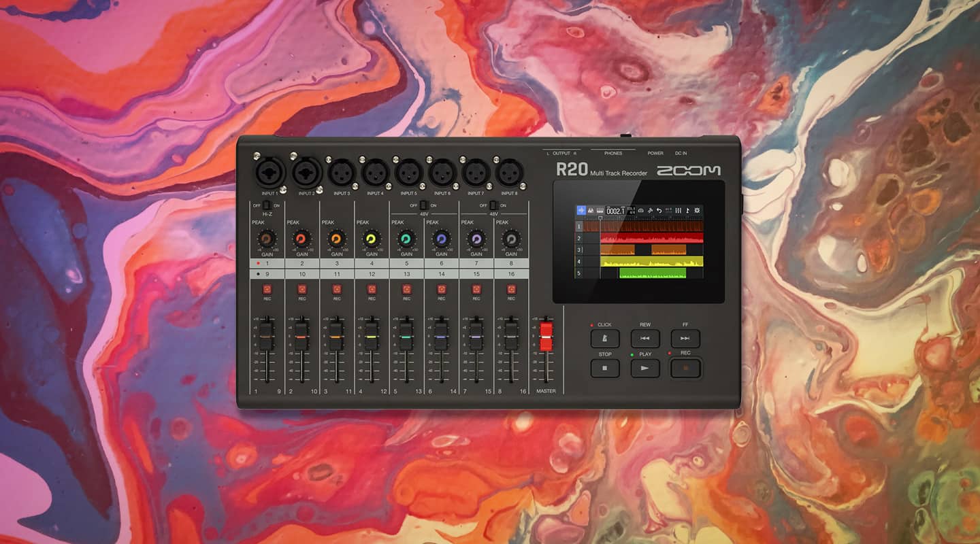Screen dimensions: 980x544
Task: Click channel 3 orange GAIN knob
Action: (x=336, y=239)
